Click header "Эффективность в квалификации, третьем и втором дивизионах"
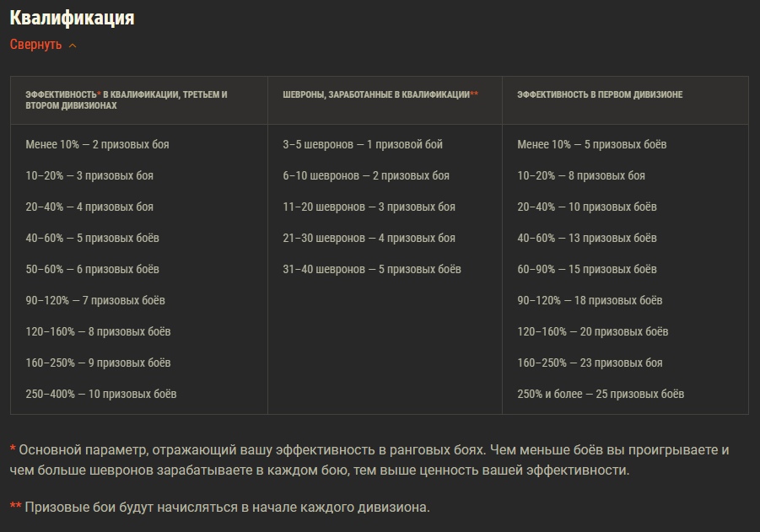This screenshot has height=532, width=760. pyautogui.click(x=127, y=100)
